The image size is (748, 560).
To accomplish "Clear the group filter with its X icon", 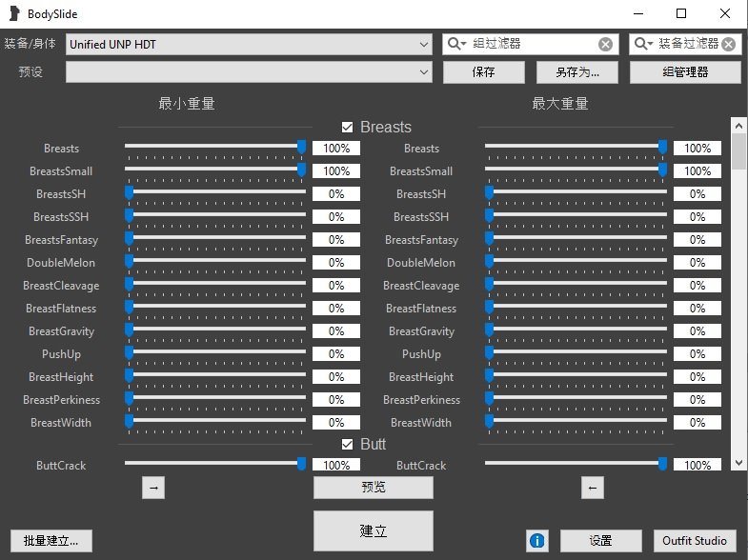I will 605,45.
